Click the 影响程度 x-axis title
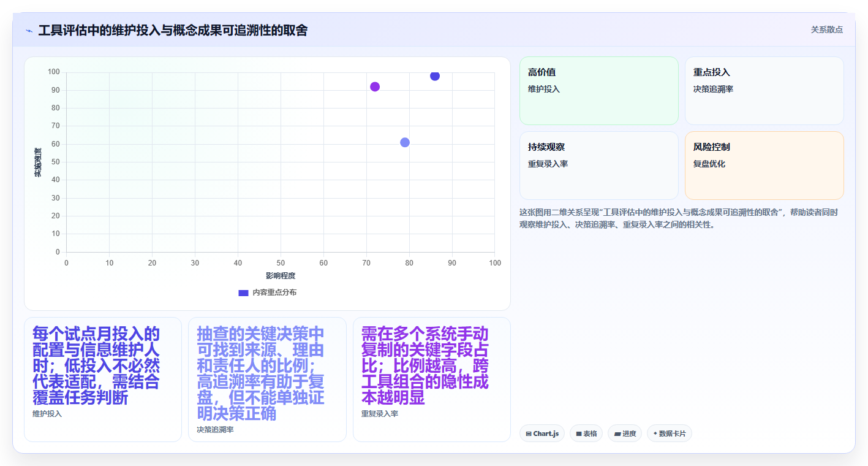Viewport: 868px width, 466px height. pyautogui.click(x=281, y=276)
